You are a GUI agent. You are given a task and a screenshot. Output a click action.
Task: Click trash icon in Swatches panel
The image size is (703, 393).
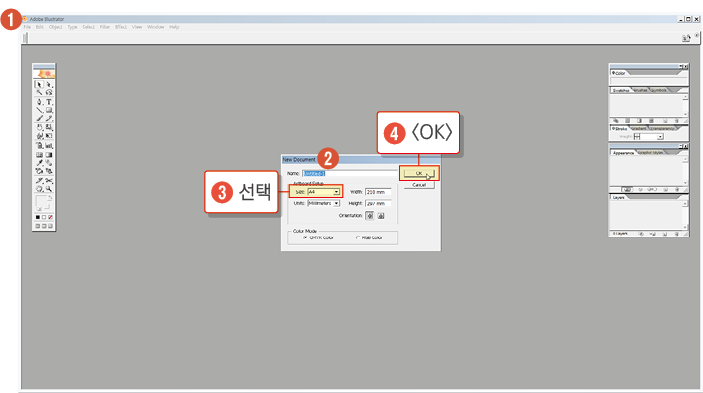[677, 121]
